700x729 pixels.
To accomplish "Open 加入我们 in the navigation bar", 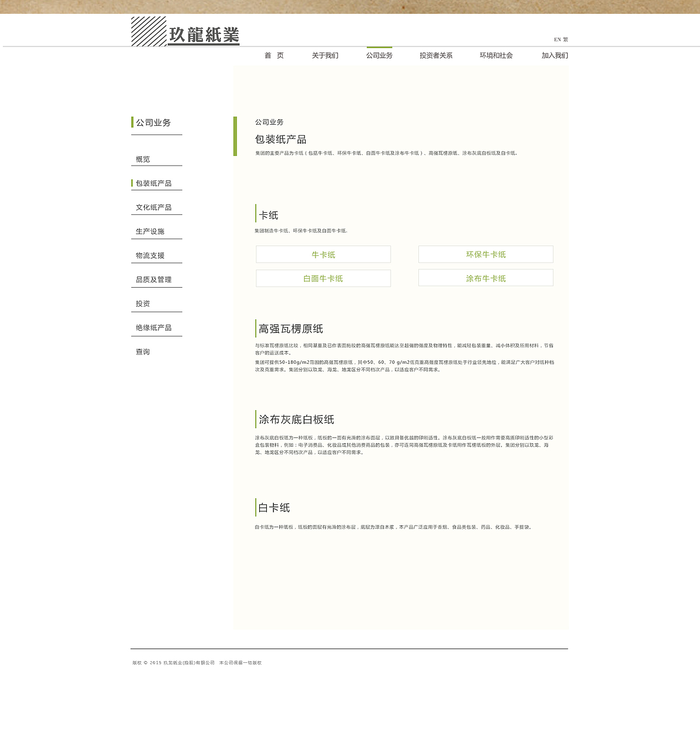I will (x=555, y=56).
